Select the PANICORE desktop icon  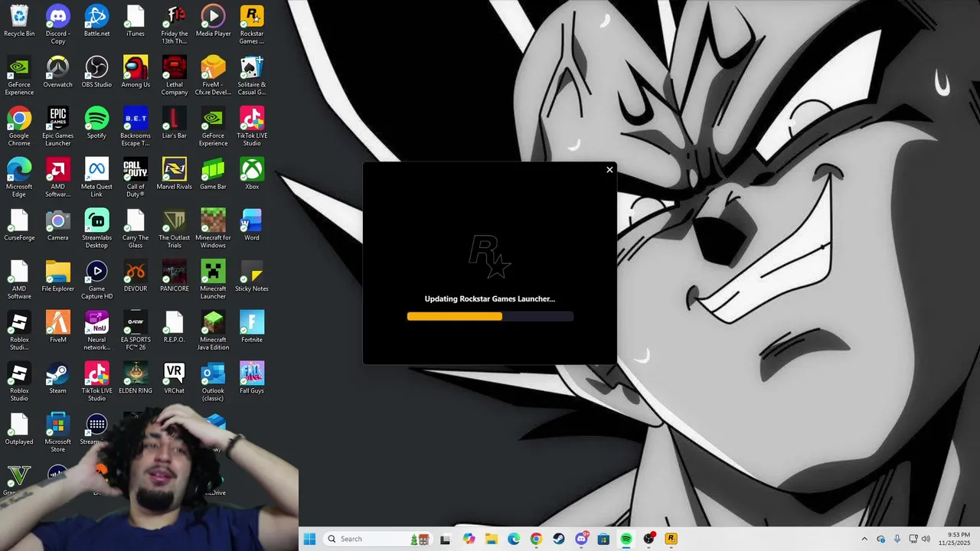pos(175,276)
